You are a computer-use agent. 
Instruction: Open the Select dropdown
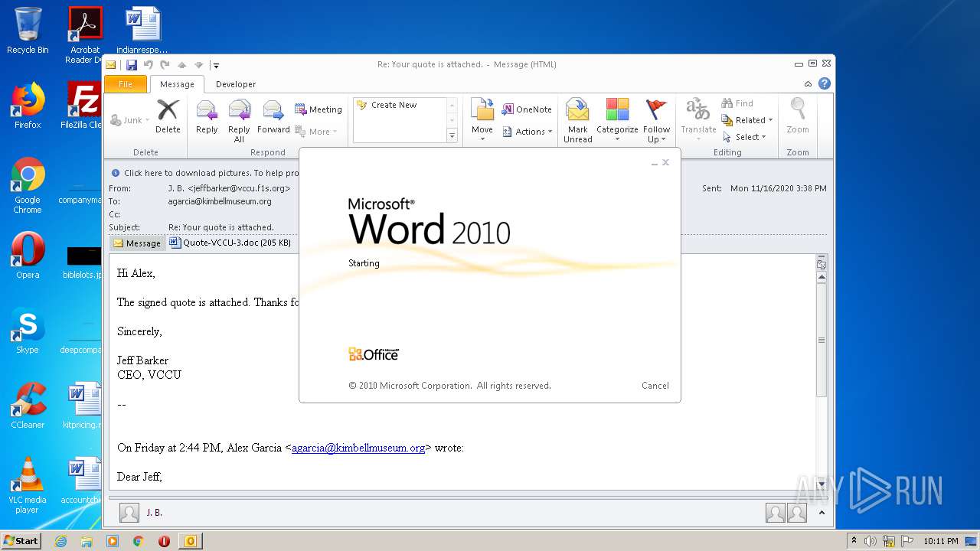(744, 137)
